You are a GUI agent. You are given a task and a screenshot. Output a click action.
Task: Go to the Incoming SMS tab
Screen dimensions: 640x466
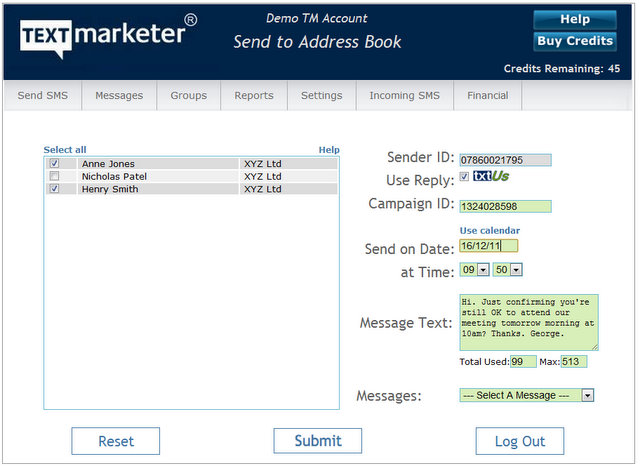404,96
